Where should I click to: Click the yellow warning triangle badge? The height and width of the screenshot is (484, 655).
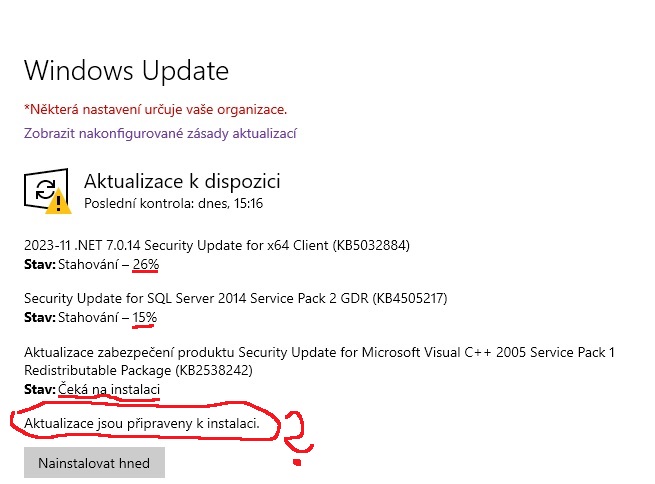coord(60,202)
